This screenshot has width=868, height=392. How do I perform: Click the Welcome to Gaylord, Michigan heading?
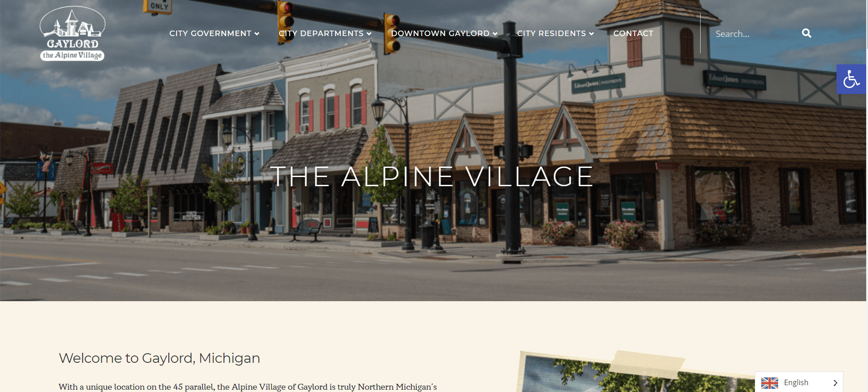[159, 358]
